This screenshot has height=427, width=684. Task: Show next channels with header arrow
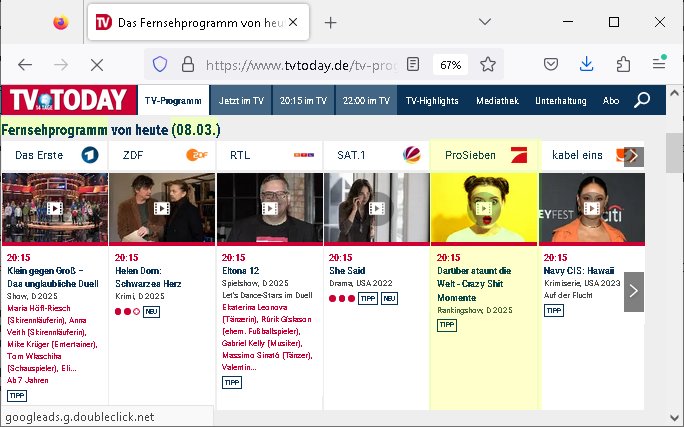[x=634, y=156]
